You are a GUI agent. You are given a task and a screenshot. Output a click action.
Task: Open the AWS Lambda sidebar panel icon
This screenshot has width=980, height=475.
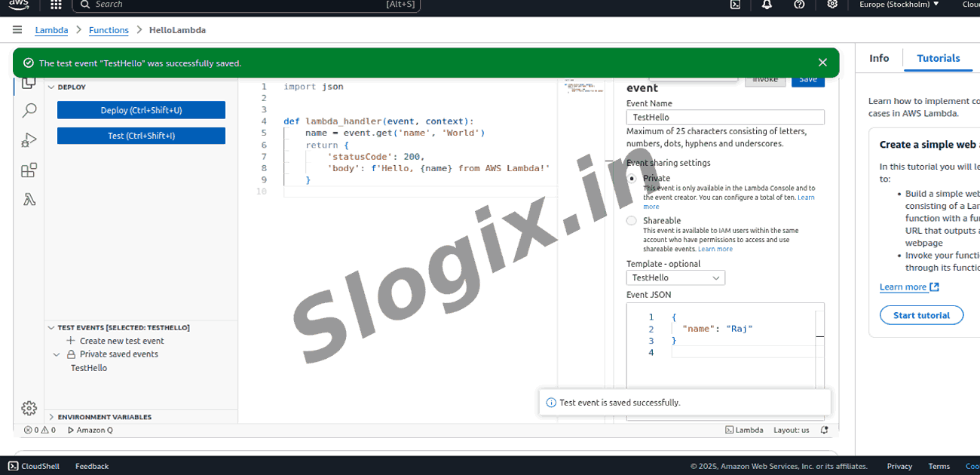pos(29,199)
